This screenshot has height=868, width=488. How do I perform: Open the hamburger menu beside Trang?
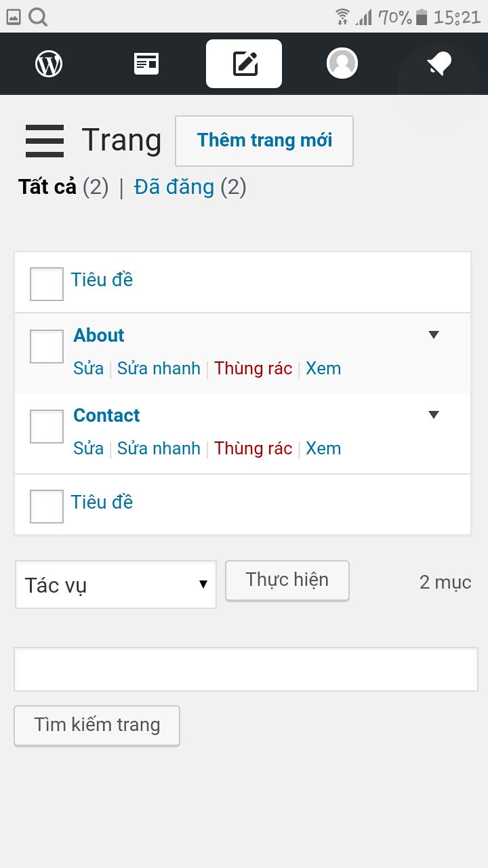pyautogui.click(x=45, y=141)
